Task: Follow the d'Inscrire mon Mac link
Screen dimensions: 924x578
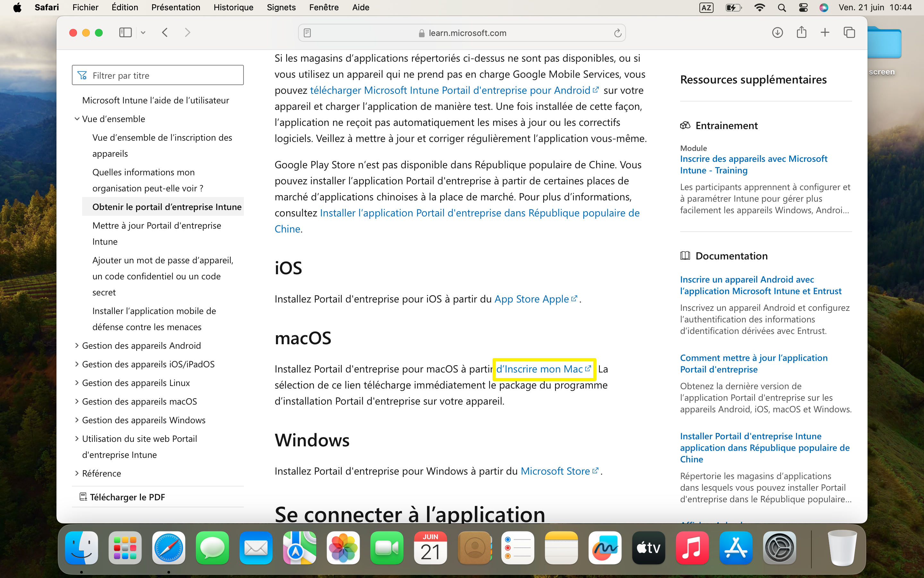Action: pos(544,369)
